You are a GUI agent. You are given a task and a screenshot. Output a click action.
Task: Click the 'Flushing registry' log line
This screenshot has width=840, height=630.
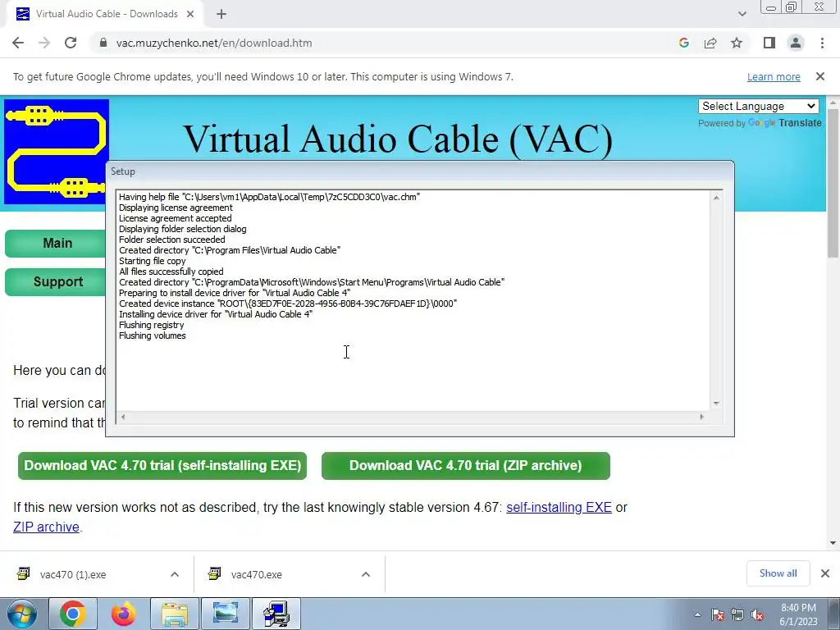pyautogui.click(x=151, y=325)
